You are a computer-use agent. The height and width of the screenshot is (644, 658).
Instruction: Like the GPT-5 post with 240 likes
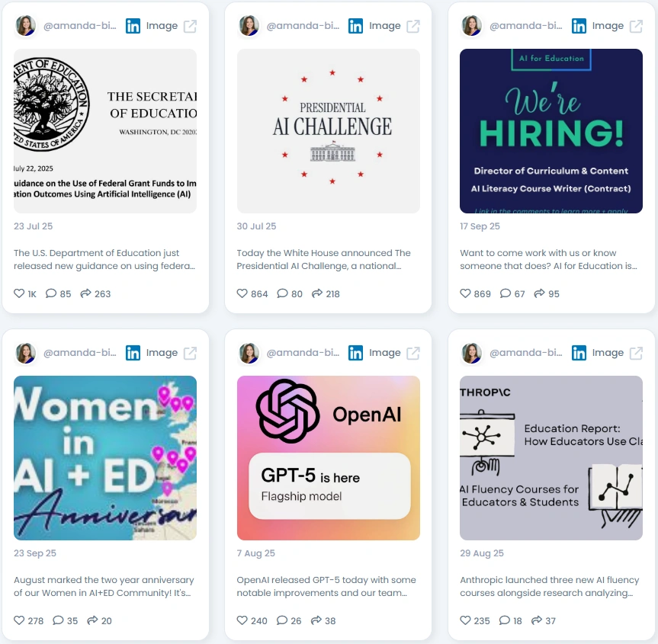[242, 620]
